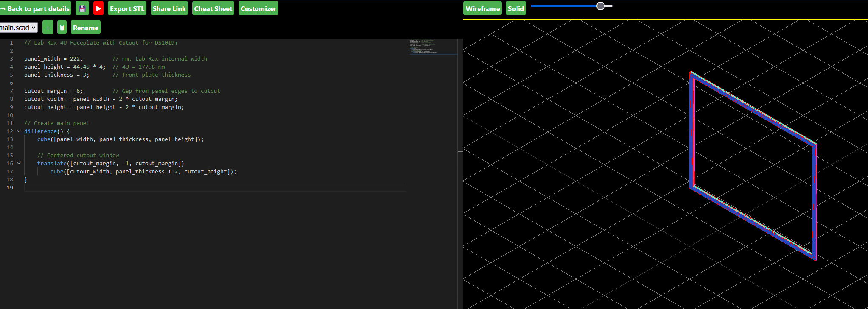868x309 pixels.
Task: Click the code minimap preview
Action: pyautogui.click(x=432, y=46)
